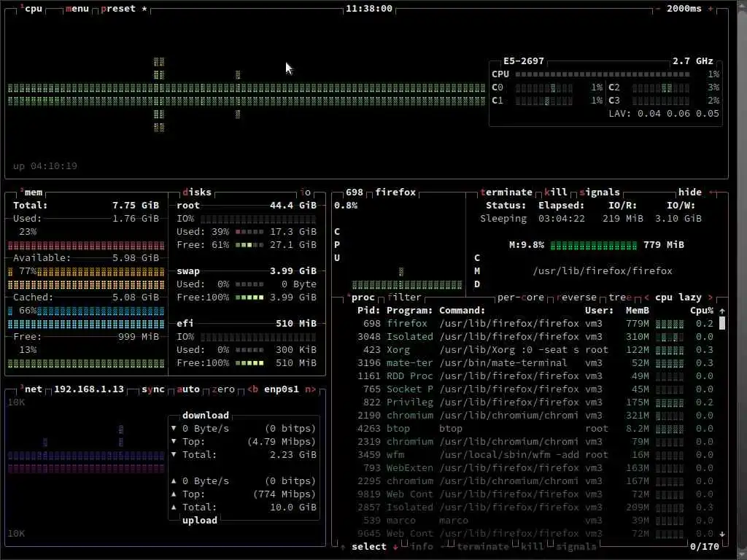Select next sort column right arrow
The height and width of the screenshot is (560, 747).
(x=711, y=297)
